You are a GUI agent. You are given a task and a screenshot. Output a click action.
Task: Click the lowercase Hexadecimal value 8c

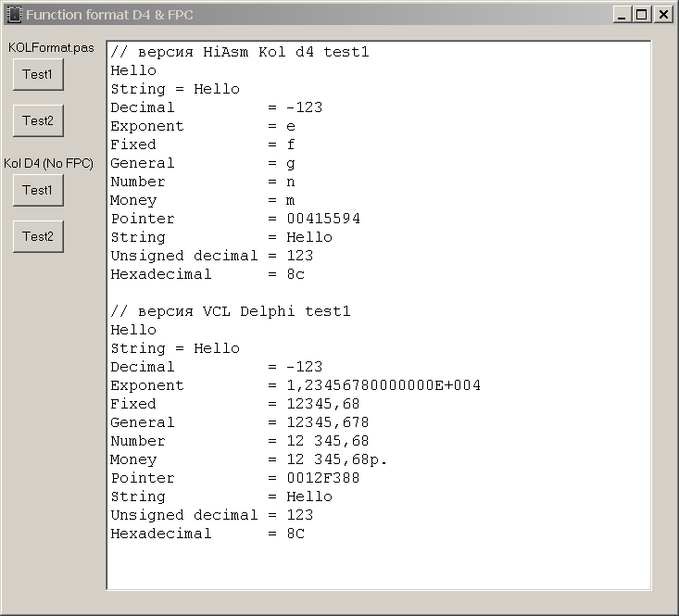tap(295, 274)
